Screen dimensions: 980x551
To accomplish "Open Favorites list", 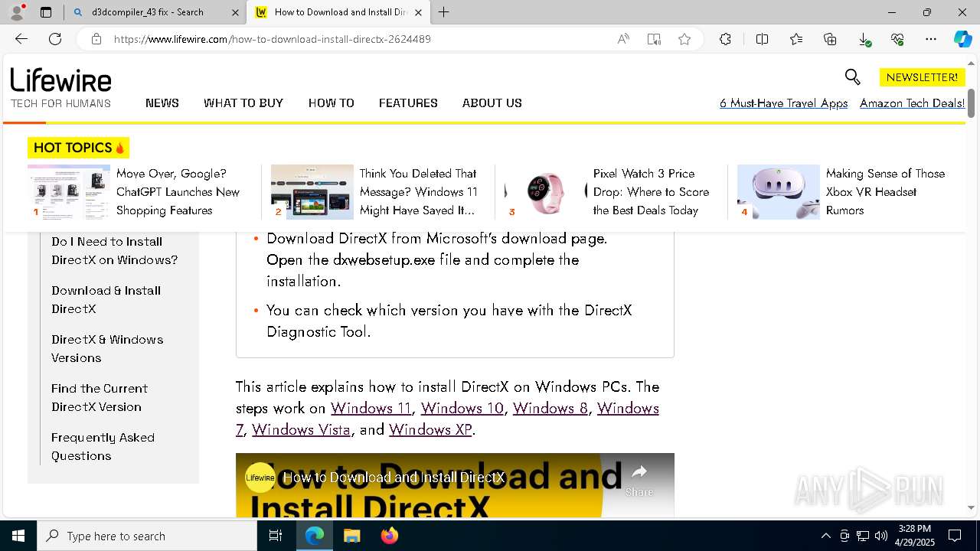I will coord(796,39).
